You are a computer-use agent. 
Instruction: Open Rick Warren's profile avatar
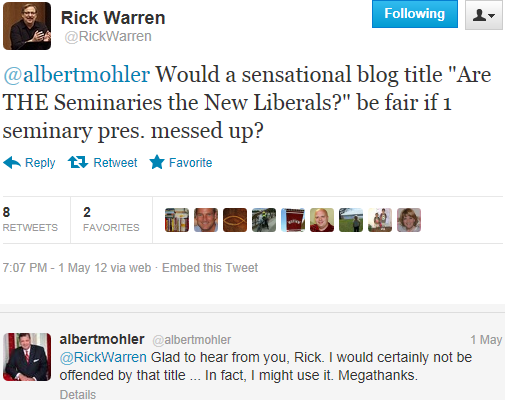tap(27, 26)
